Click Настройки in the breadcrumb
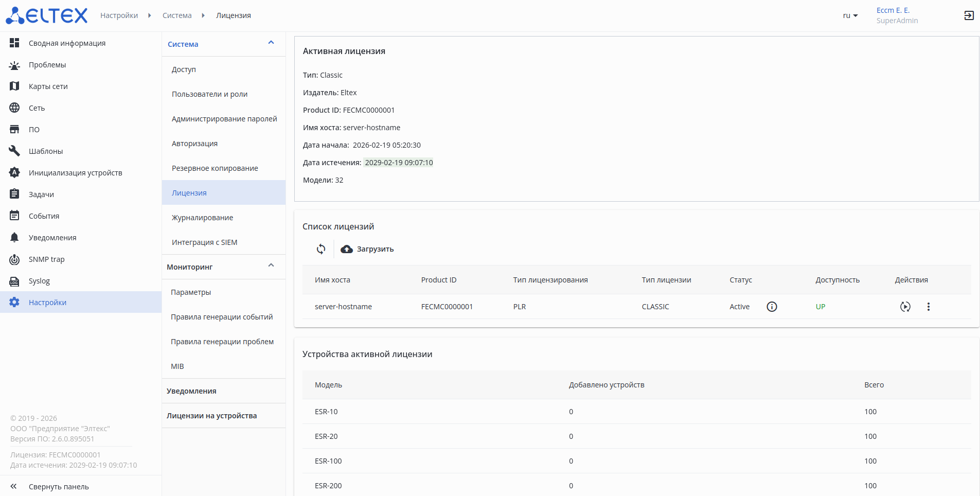 coord(119,15)
